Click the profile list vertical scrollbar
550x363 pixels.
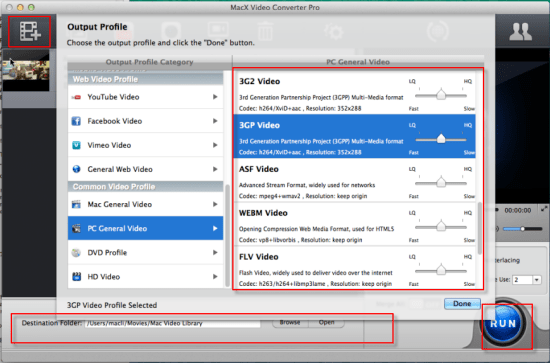[x=479, y=228]
